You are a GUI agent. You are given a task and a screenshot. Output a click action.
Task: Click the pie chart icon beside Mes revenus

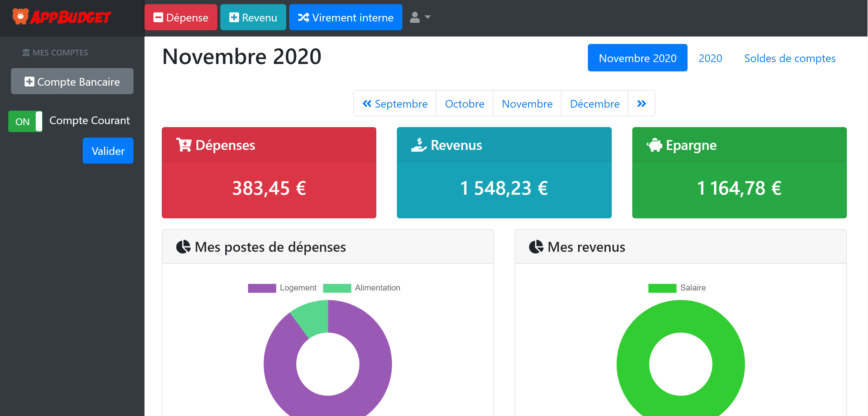pos(537,247)
